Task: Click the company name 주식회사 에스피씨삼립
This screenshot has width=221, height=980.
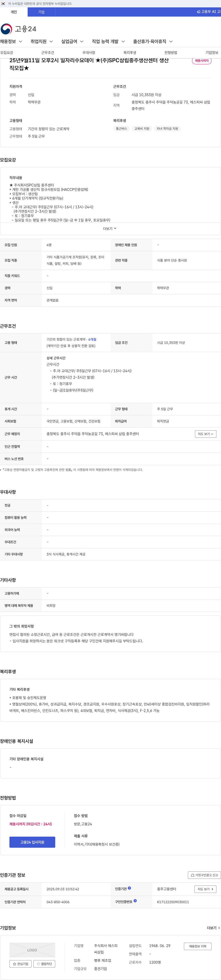Action: pos(106,949)
